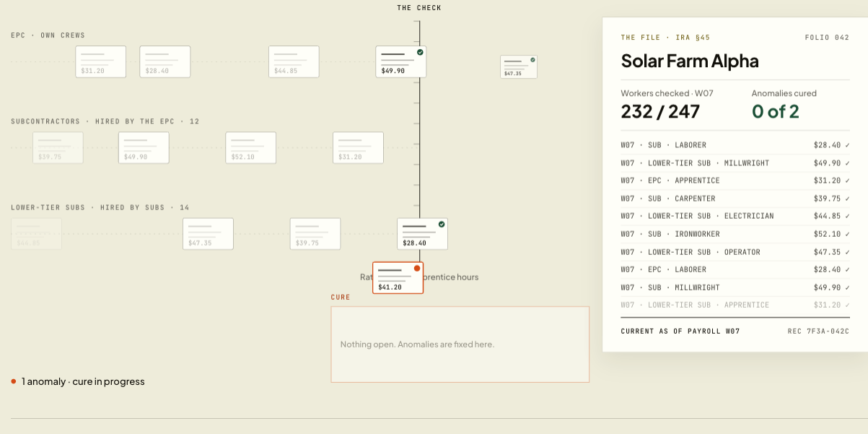The image size is (868, 434).
Task: Select the EPC own crews $44.85 card
Action: tap(294, 62)
